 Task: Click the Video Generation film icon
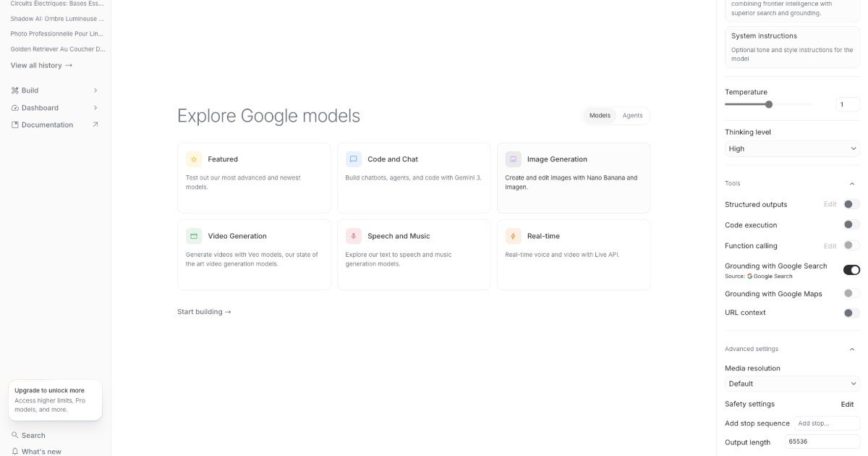click(x=194, y=236)
